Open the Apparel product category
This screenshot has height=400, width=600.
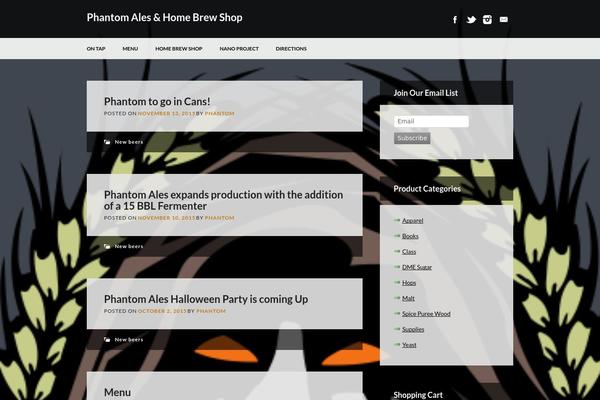[x=412, y=220]
